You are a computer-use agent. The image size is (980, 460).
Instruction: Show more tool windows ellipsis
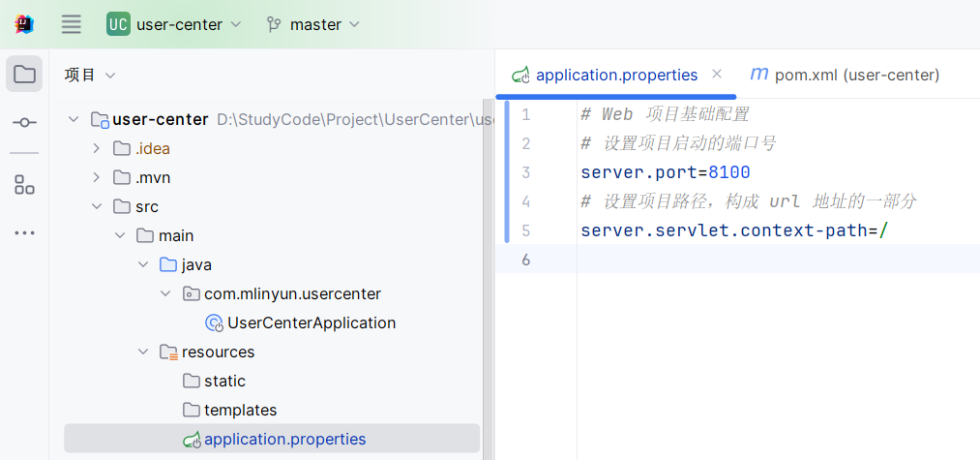pos(24,233)
